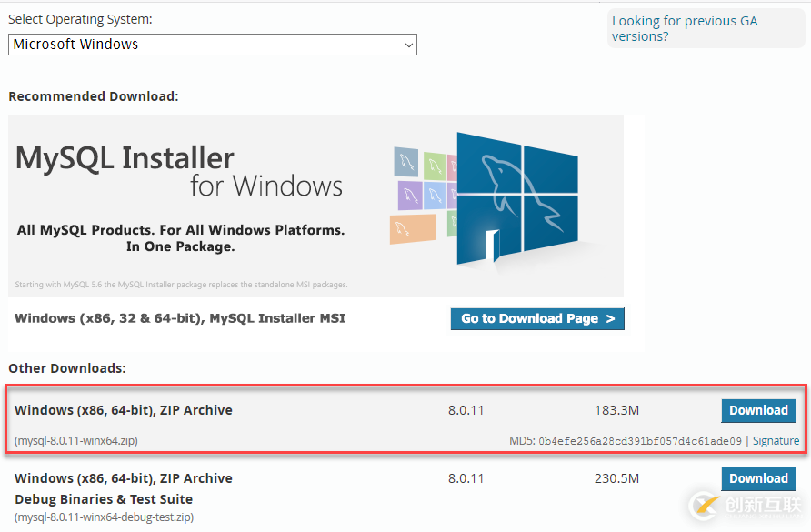Select the 'Windows (x86, 64-bit), ZIP Archive' title in highlighted row
This screenshot has width=811, height=532.
[124, 410]
